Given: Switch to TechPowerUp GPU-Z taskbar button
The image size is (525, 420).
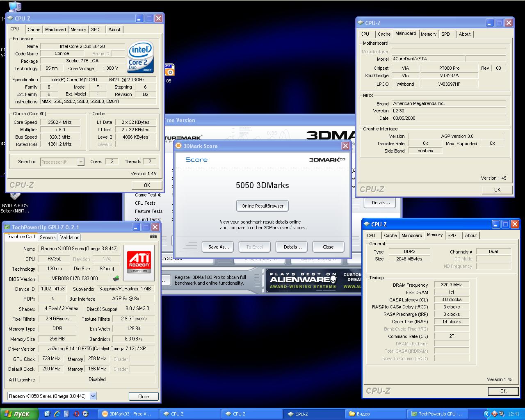Looking at the screenshot, I should click(437, 414).
